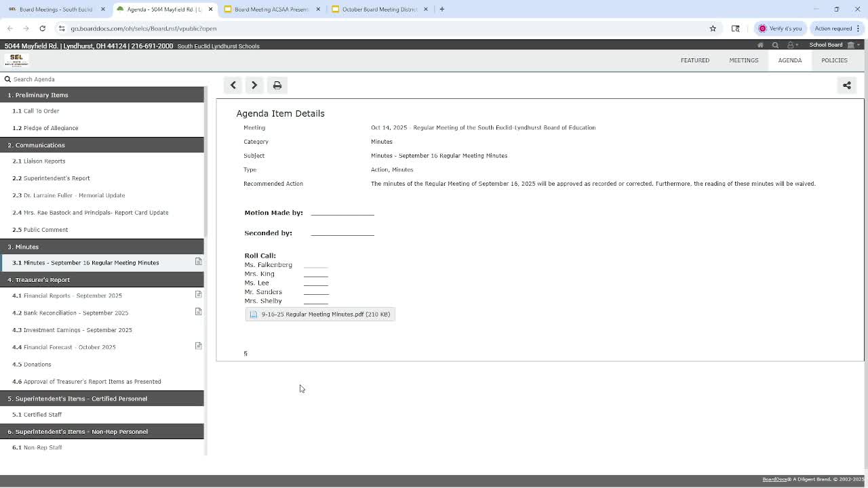Viewport: 868px width, 488px height.
Task: Open attachment icon for Bank Reconciliation item
Action: (x=198, y=312)
